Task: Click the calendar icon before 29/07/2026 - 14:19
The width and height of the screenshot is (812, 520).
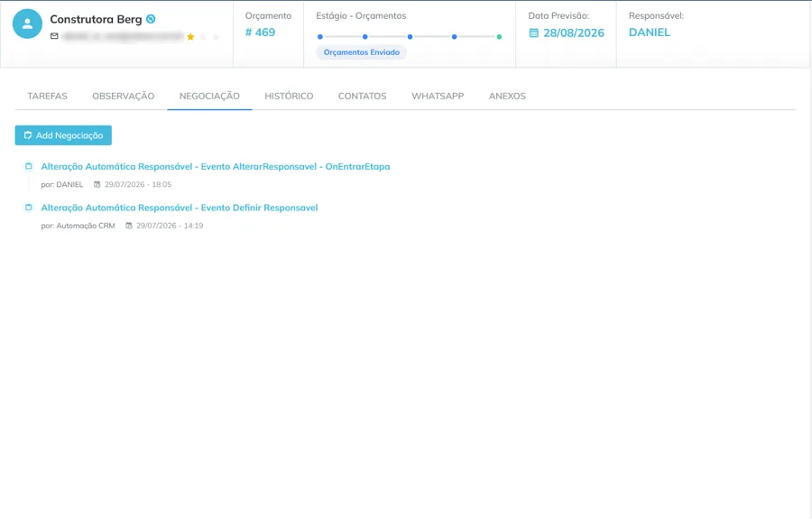Action: pyautogui.click(x=129, y=226)
